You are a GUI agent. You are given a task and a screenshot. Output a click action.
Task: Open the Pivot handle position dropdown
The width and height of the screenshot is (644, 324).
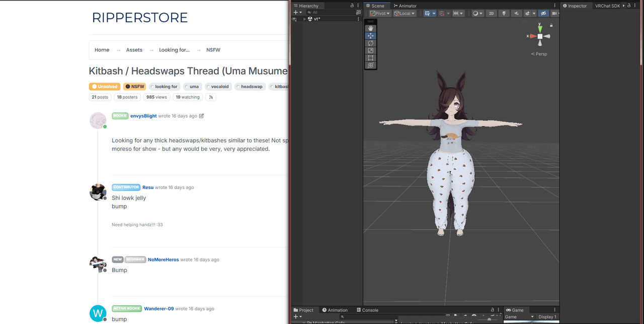[x=380, y=14]
